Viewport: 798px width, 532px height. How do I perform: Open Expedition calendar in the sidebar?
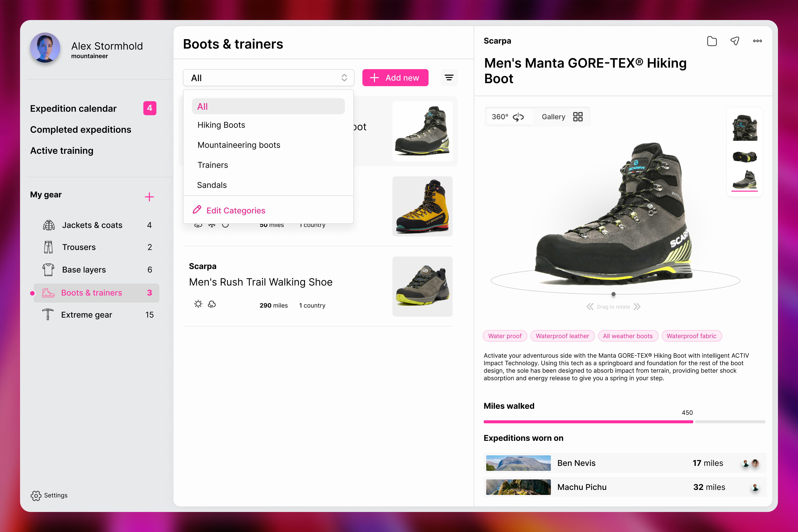coord(73,108)
